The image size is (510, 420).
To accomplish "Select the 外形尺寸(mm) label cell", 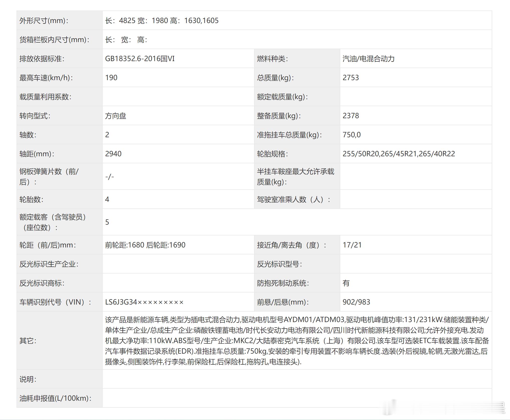I will coord(60,20).
